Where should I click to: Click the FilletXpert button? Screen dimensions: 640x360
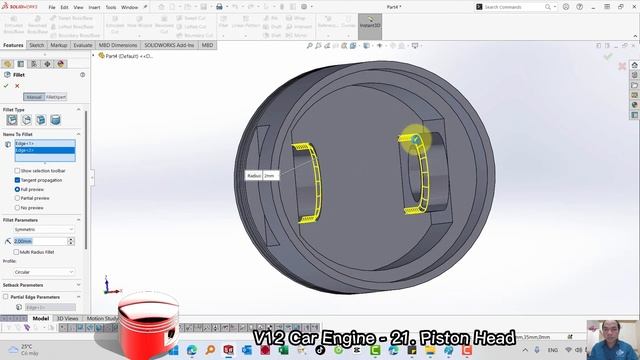click(x=56, y=97)
